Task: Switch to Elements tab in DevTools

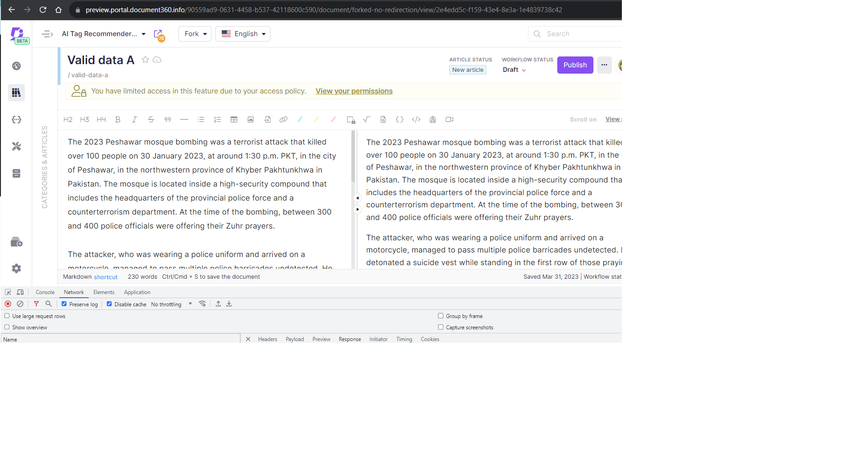Action: 104,292
